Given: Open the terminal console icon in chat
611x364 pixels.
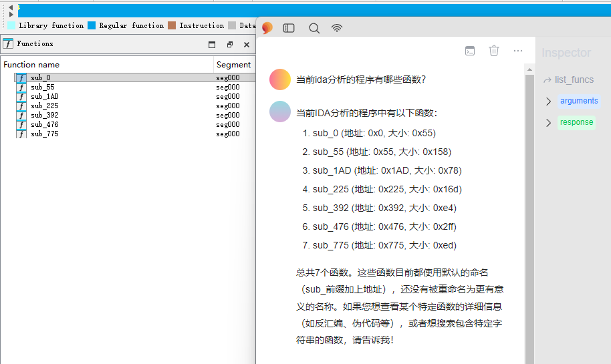Looking at the screenshot, I should point(470,51).
